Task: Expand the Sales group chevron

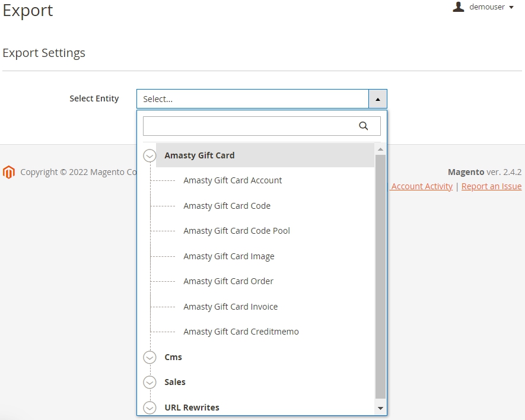Action: click(x=149, y=382)
